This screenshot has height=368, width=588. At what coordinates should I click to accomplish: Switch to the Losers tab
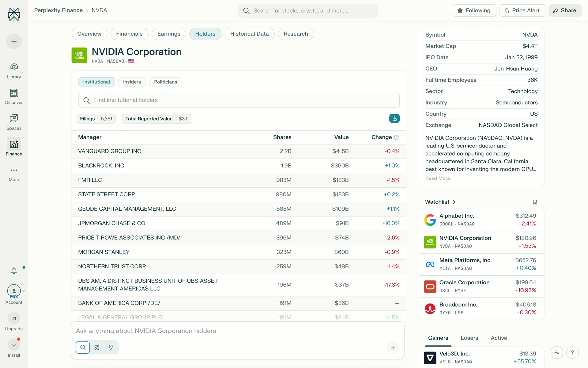(469, 338)
